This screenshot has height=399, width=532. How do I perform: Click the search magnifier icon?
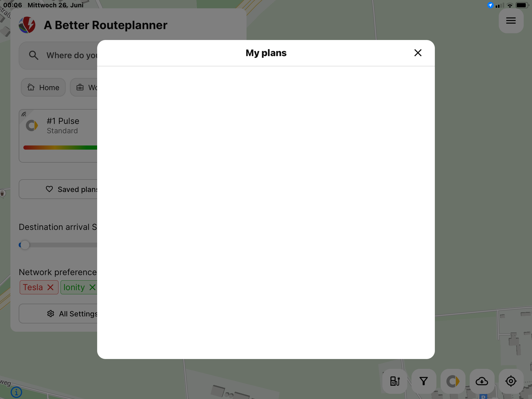[34, 55]
